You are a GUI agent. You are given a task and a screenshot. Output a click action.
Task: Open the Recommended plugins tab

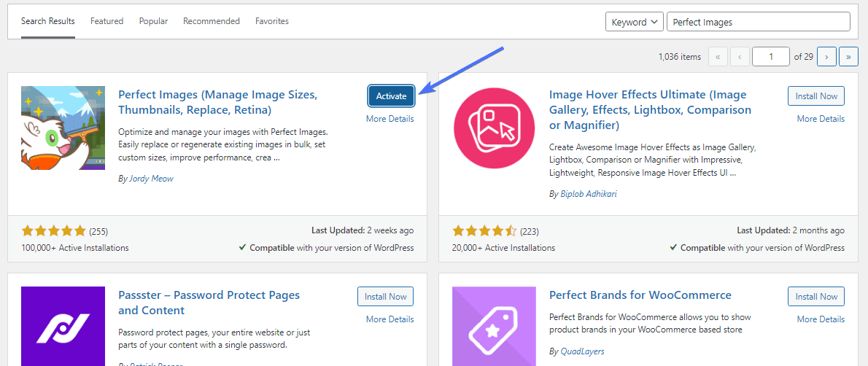coord(212,22)
